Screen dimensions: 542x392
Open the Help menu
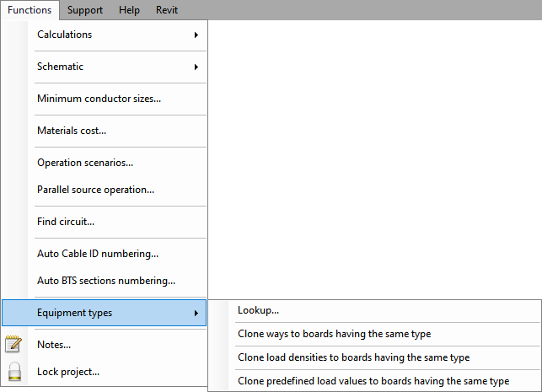[x=129, y=10]
